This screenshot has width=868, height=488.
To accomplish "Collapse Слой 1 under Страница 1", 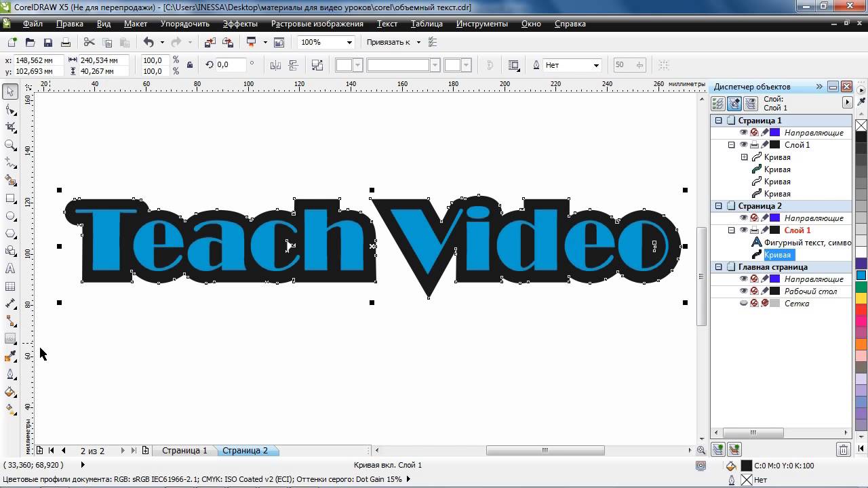I will [731, 144].
